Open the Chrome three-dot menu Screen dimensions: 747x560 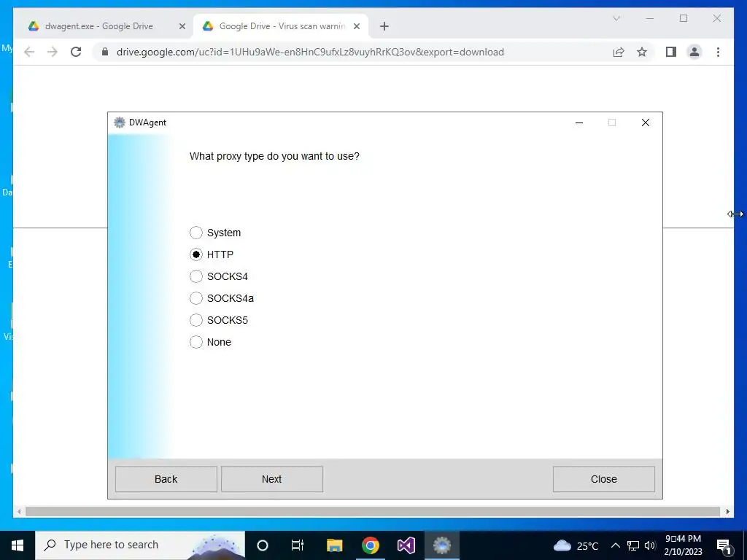(718, 52)
